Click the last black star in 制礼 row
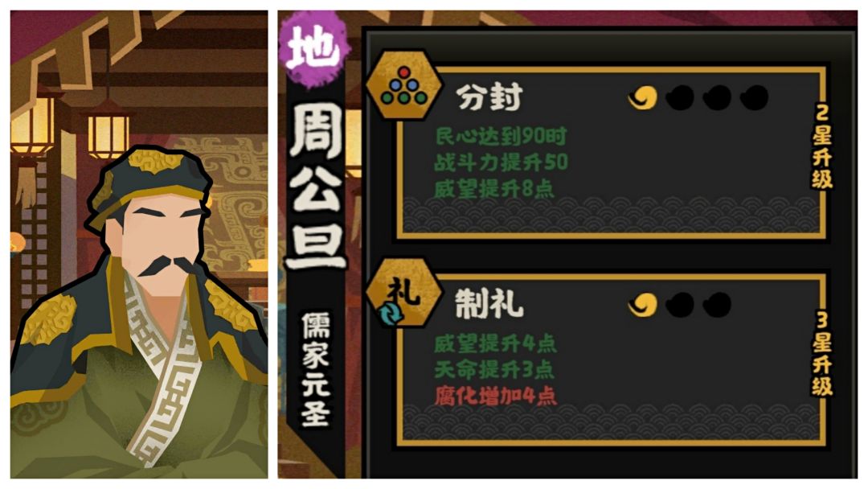Screen dimensions: 868x489 tap(716, 305)
